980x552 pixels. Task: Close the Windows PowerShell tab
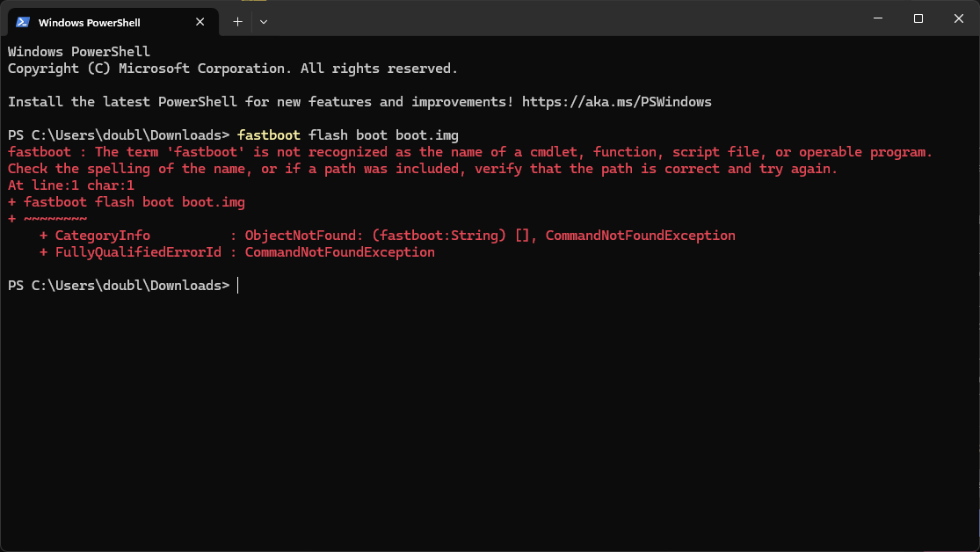[x=200, y=22]
